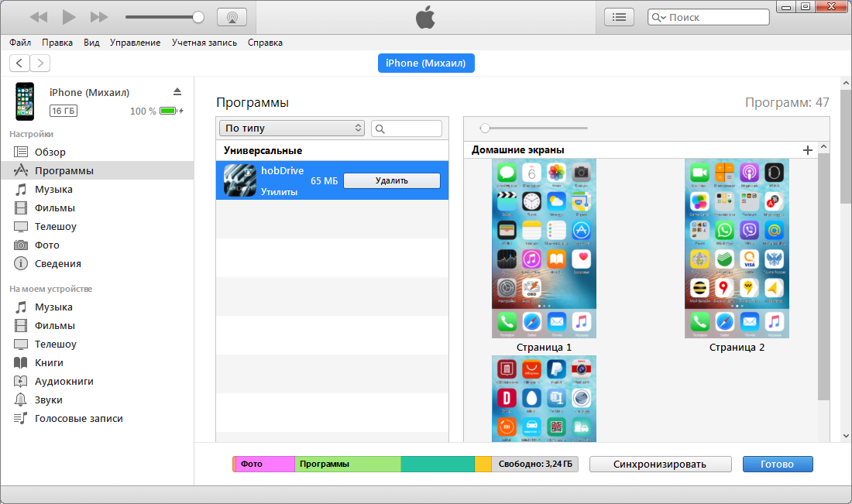
Task: Open Телешоу under На моем устройстве
Action: [x=97, y=344]
